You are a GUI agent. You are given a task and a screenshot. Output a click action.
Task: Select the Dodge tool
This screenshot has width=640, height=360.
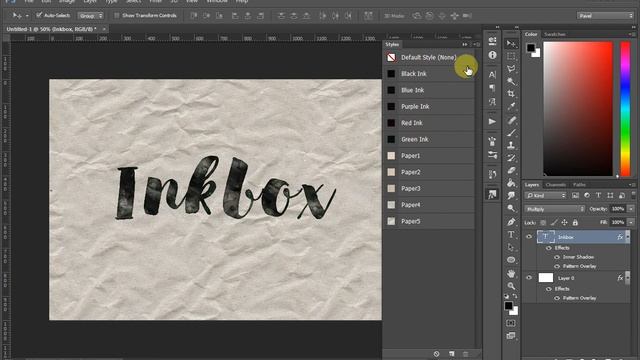[511, 208]
